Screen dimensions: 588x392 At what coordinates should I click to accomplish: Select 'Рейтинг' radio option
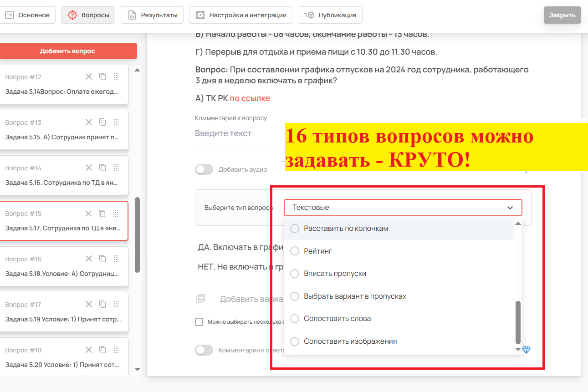(x=295, y=251)
